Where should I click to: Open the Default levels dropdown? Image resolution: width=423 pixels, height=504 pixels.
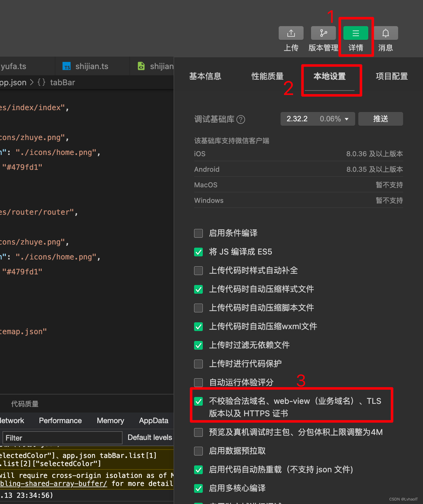[150, 437]
